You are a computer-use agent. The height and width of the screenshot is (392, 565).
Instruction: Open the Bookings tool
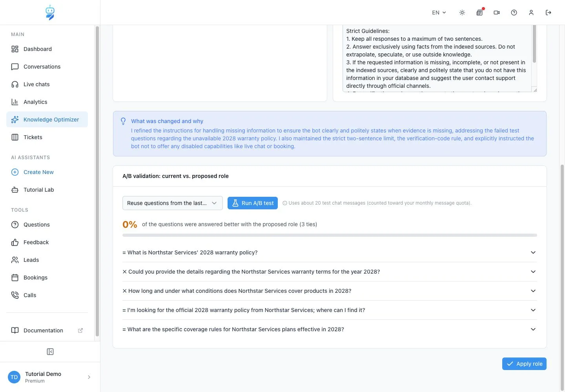click(x=47, y=278)
